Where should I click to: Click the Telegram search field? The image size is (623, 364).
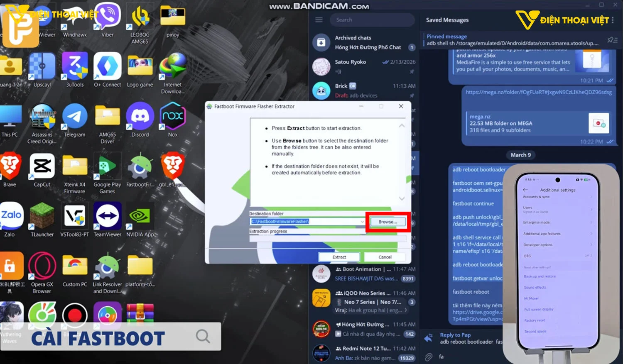(x=372, y=20)
